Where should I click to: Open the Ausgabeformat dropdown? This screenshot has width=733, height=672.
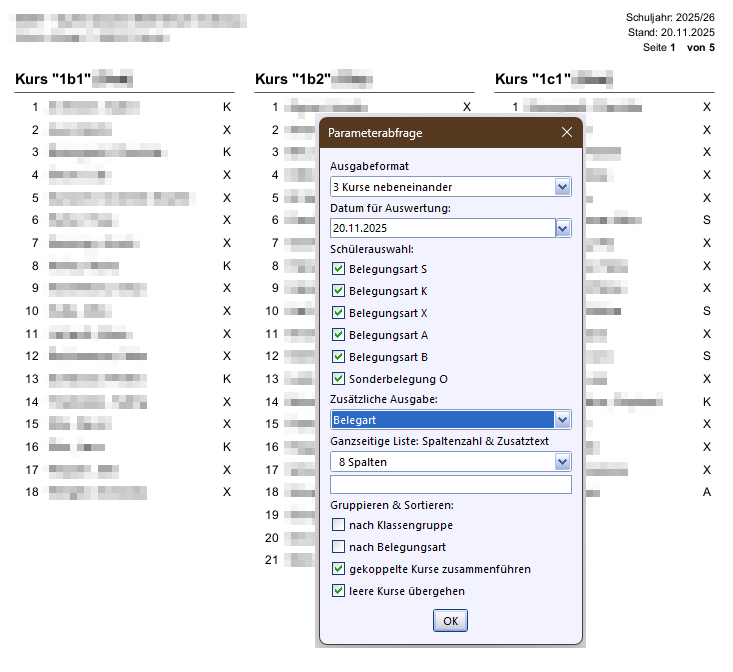click(562, 187)
